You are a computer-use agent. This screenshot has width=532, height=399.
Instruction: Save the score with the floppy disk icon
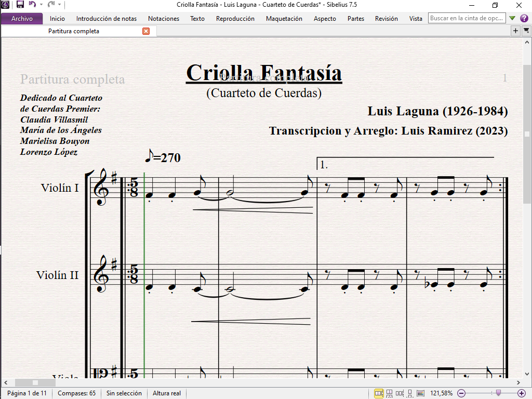(20, 4)
